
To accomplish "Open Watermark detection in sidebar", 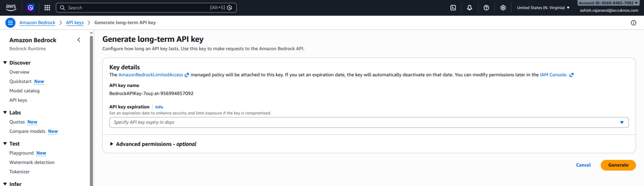I will [32, 162].
